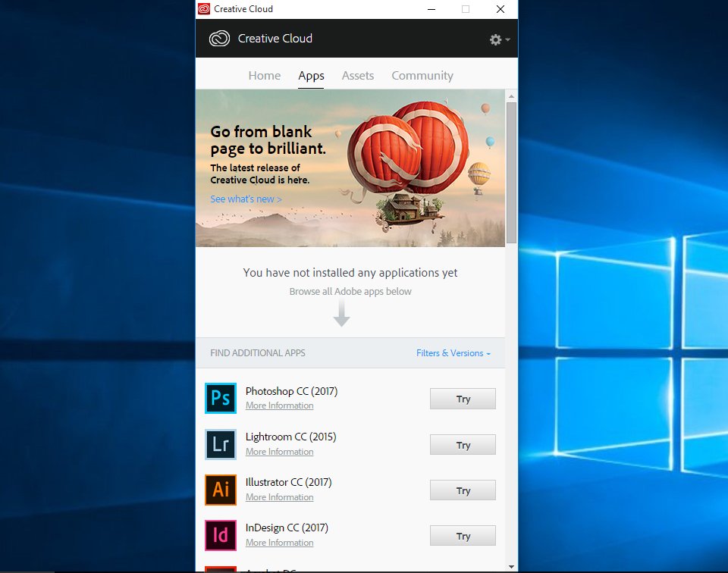
Task: Click the Lightroom CC (2015) name text
Action: pyautogui.click(x=290, y=437)
